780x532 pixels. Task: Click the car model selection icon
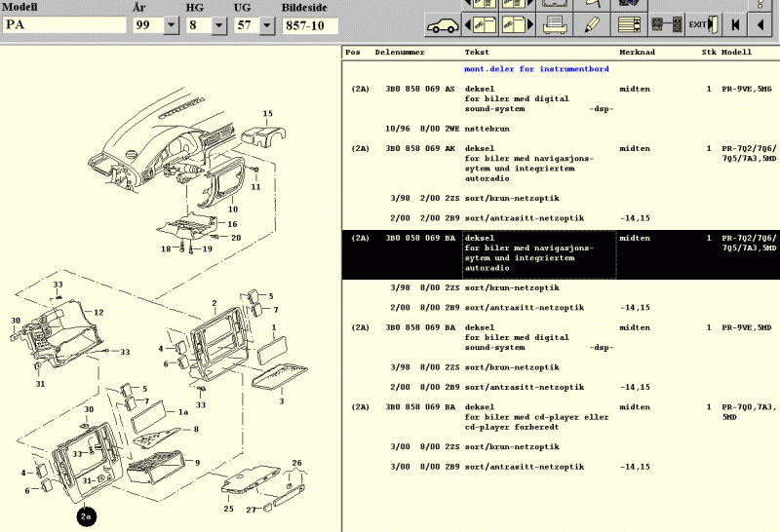click(444, 23)
